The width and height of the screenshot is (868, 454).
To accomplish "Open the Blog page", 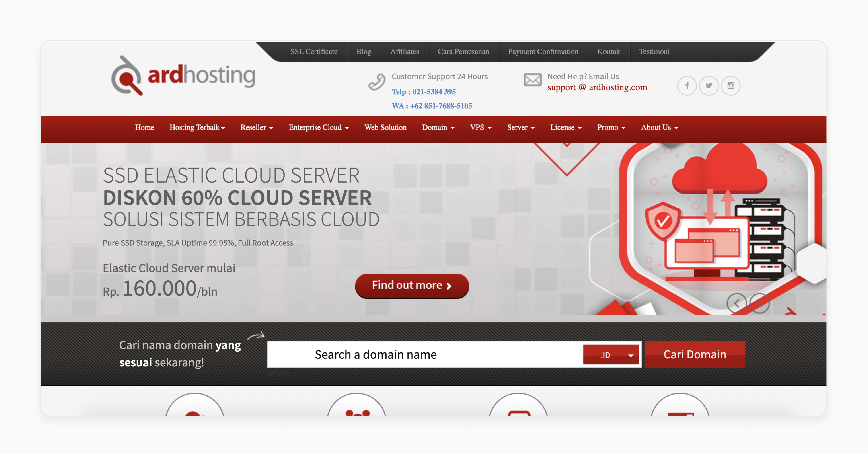I will pyautogui.click(x=364, y=52).
